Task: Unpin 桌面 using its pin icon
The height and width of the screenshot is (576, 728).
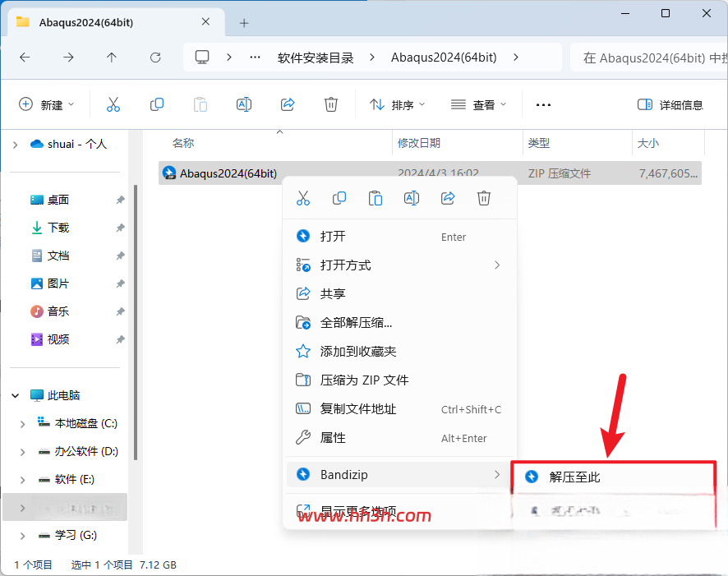Action: (120, 200)
